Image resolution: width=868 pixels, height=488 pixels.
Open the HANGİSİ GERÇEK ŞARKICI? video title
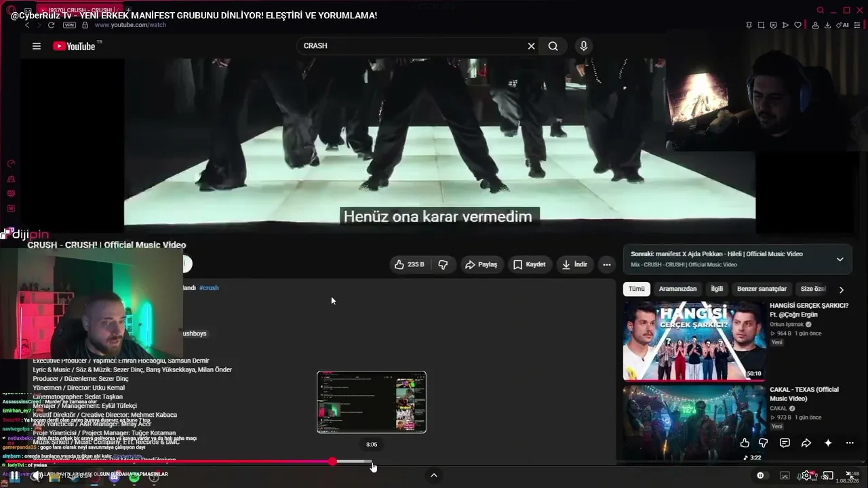809,310
